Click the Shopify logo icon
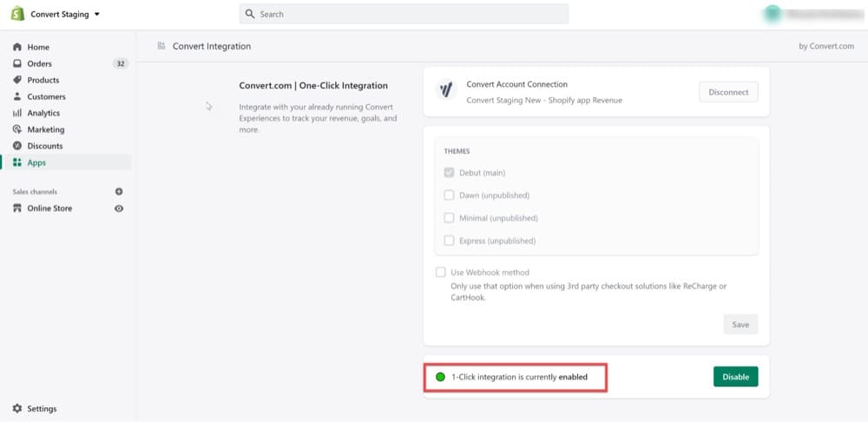The image size is (868, 422). click(17, 14)
